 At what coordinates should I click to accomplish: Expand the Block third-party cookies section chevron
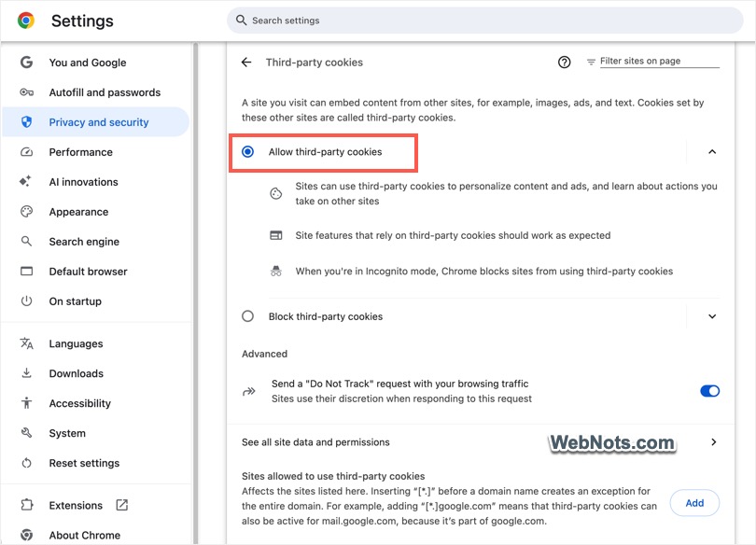point(712,316)
